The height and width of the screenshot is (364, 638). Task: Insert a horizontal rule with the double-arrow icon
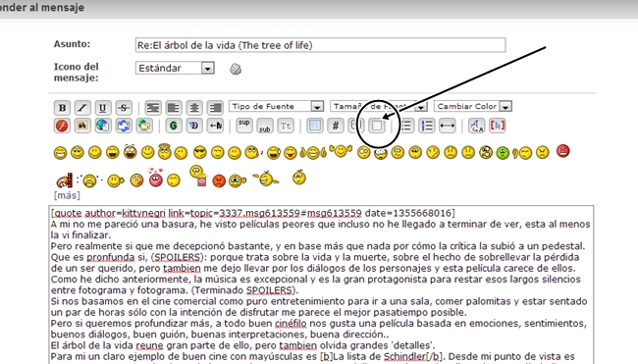pyautogui.click(x=448, y=126)
